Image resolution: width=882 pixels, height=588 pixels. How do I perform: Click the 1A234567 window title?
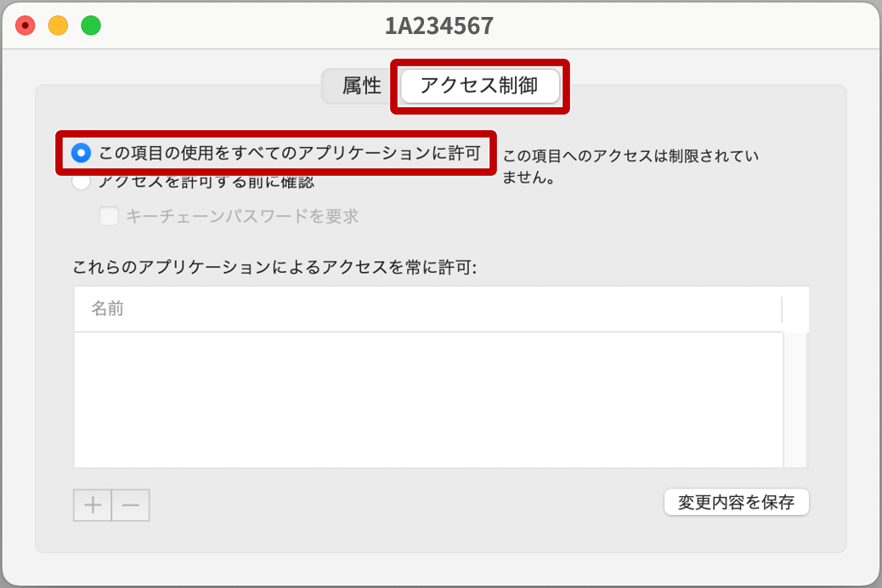[439, 25]
